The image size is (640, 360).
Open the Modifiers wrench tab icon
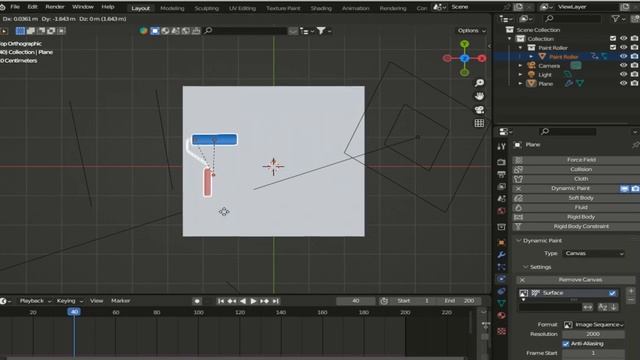click(x=502, y=255)
